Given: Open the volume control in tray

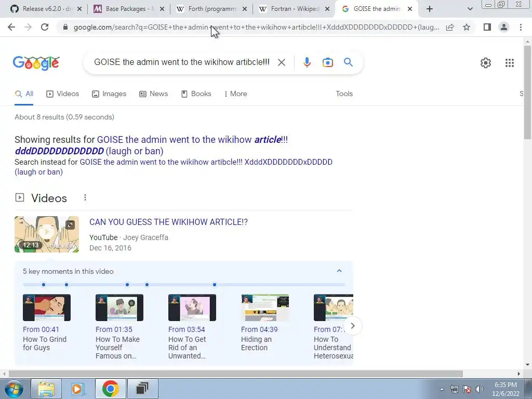Looking at the screenshot, I should coord(480,389).
